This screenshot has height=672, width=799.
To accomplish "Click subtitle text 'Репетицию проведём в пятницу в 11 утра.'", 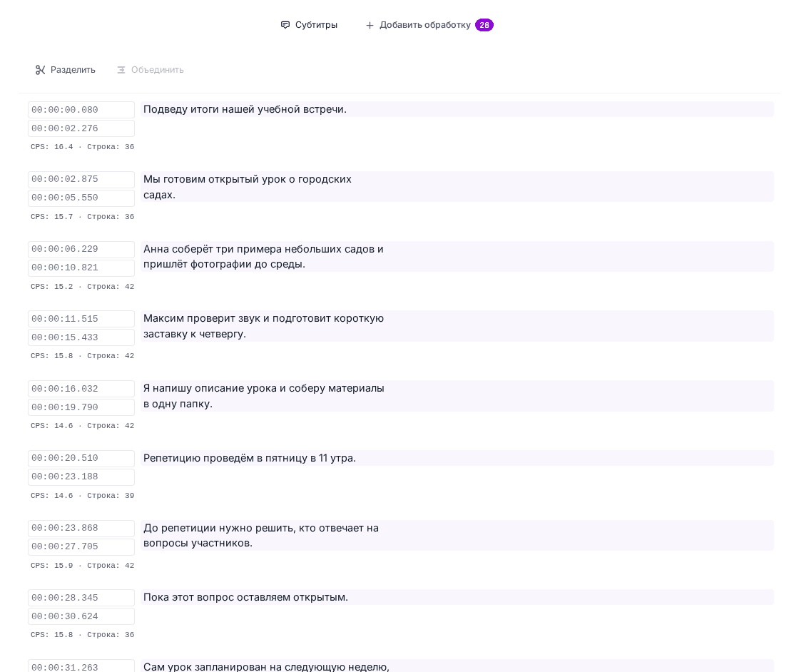I will pyautogui.click(x=457, y=458).
